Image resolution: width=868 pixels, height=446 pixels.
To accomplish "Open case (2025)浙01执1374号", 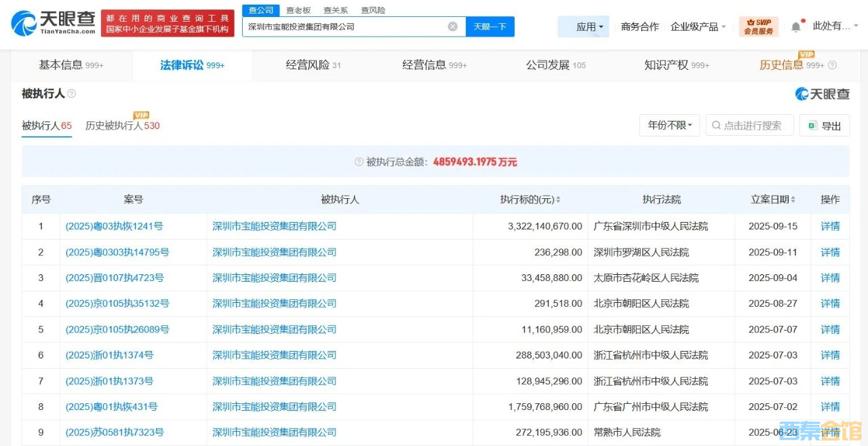I will [110, 355].
